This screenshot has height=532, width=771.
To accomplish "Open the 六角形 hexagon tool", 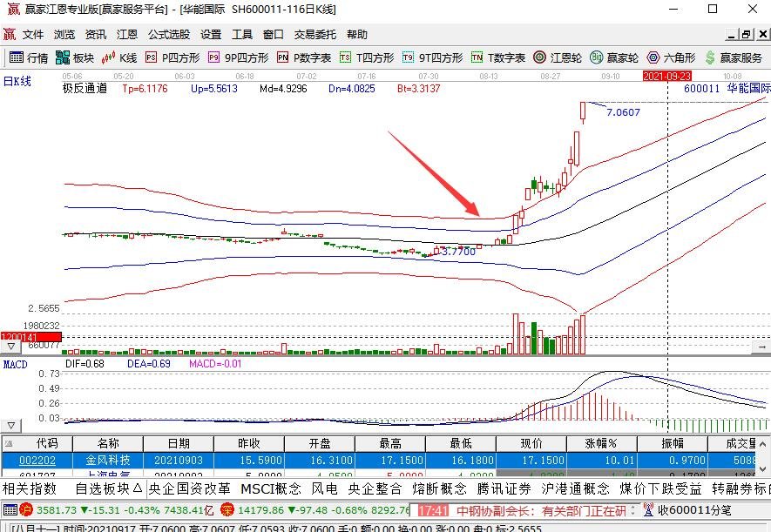I will pos(671,58).
